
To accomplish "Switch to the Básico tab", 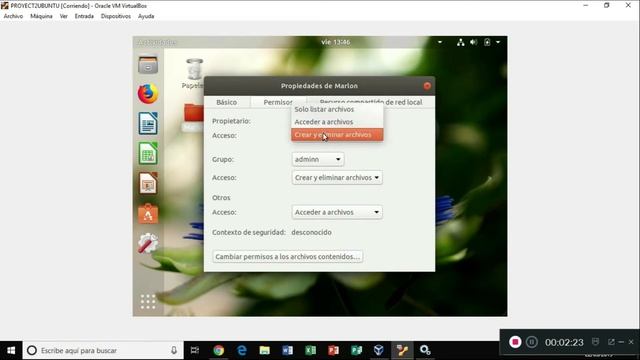I will 227,102.
